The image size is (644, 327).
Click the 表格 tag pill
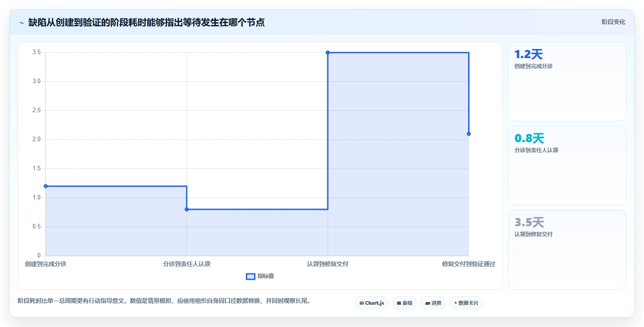coord(404,303)
